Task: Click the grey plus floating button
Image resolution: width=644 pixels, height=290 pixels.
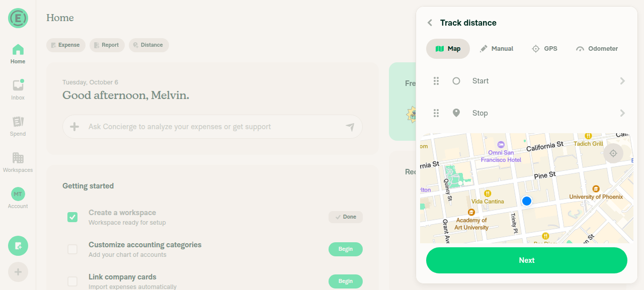Action: (18, 272)
